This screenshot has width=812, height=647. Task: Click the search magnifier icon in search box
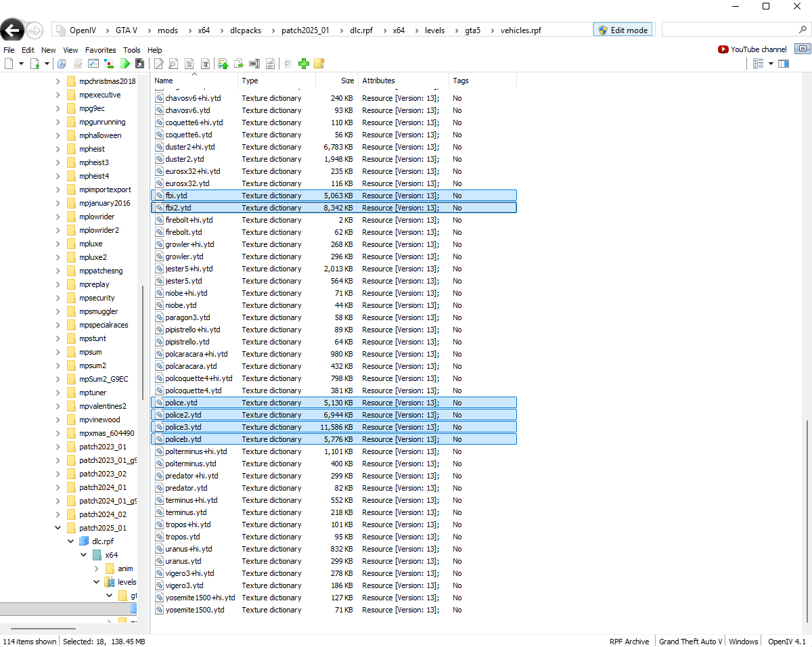803,30
